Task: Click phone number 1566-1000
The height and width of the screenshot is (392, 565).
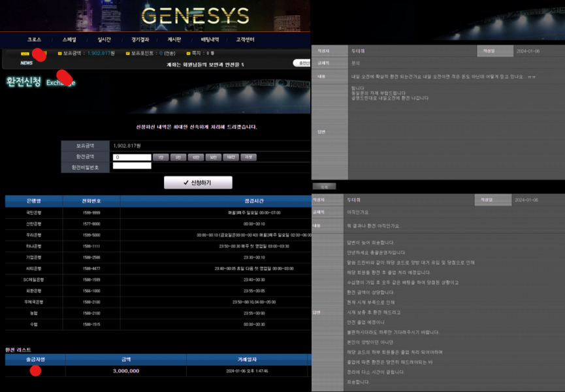Action: point(91,291)
